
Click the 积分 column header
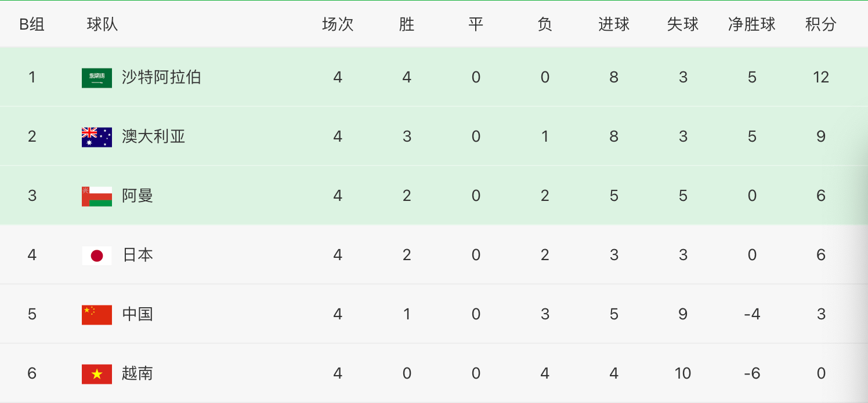coord(821,24)
